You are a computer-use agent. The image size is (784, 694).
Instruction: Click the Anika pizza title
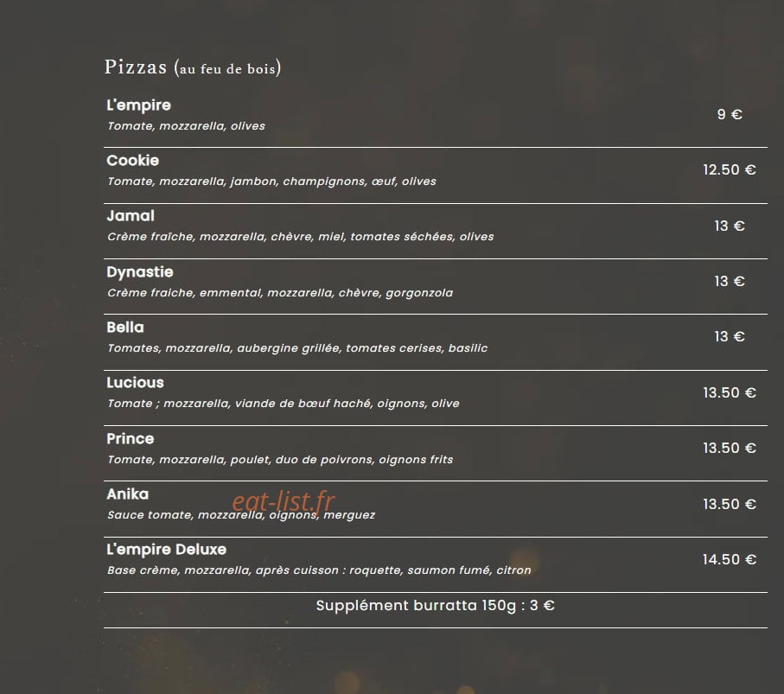[128, 494]
